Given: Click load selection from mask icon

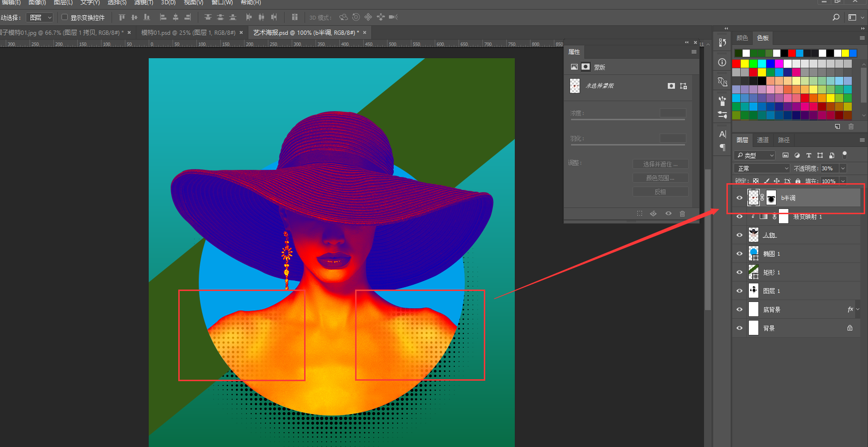Looking at the screenshot, I should (640, 214).
